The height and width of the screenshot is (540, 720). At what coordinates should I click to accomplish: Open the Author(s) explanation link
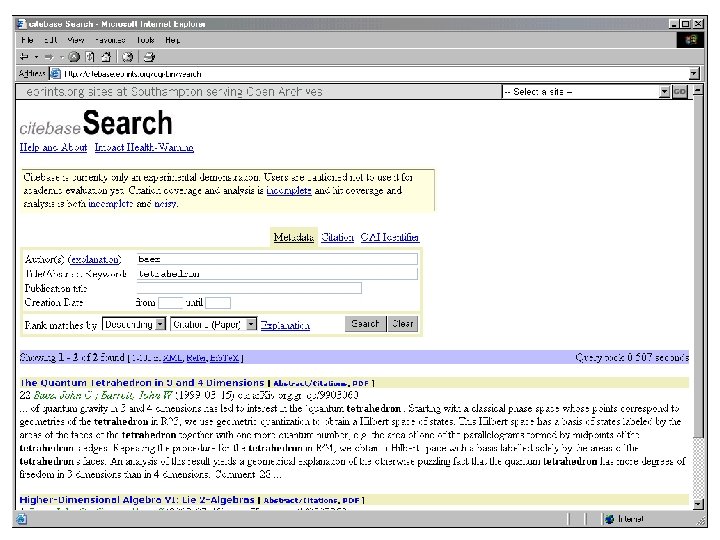[95, 259]
